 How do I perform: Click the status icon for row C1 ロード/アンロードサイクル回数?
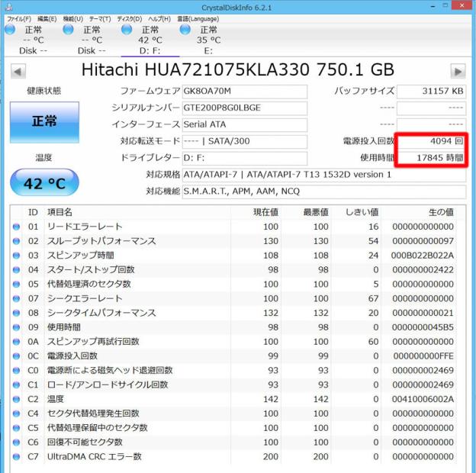pyautogui.click(x=16, y=385)
